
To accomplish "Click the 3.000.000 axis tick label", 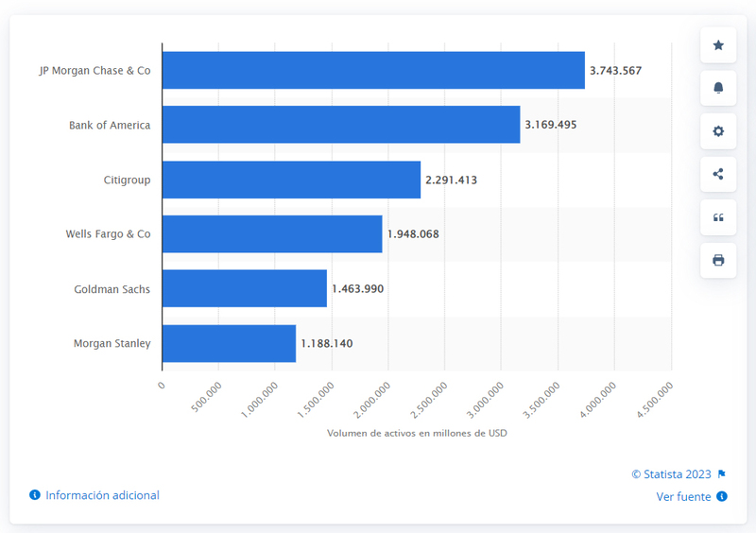I will click(485, 400).
